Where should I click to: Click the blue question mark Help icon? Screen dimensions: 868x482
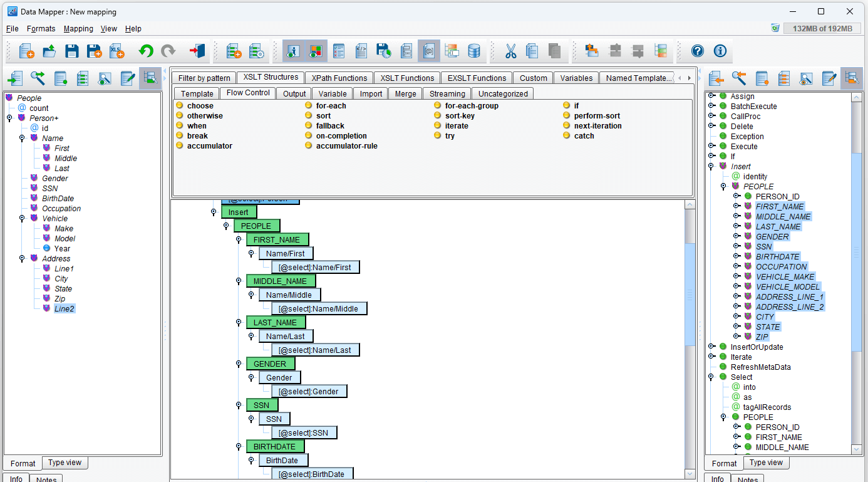698,51
